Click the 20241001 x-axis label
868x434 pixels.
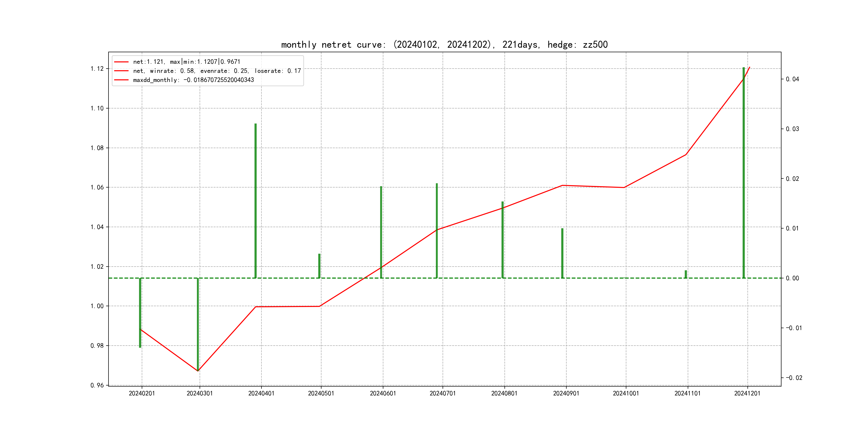(x=626, y=393)
